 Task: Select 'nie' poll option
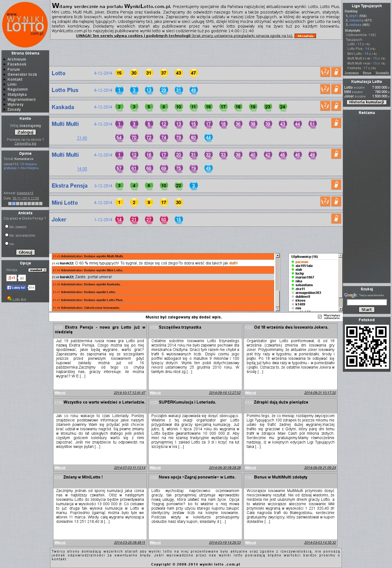7,244
